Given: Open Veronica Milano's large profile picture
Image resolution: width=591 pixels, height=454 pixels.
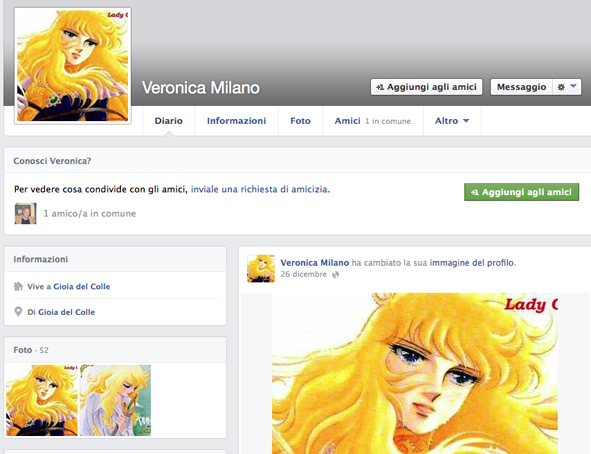Looking at the screenshot, I should click(73, 66).
